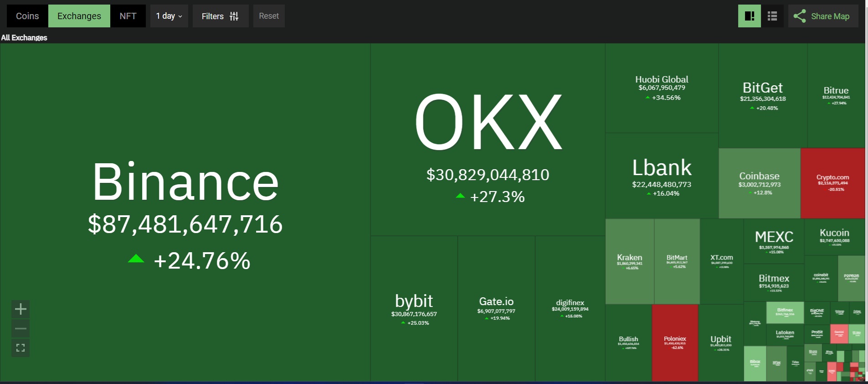Click the Share Map button
868x384 pixels.
coord(823,16)
